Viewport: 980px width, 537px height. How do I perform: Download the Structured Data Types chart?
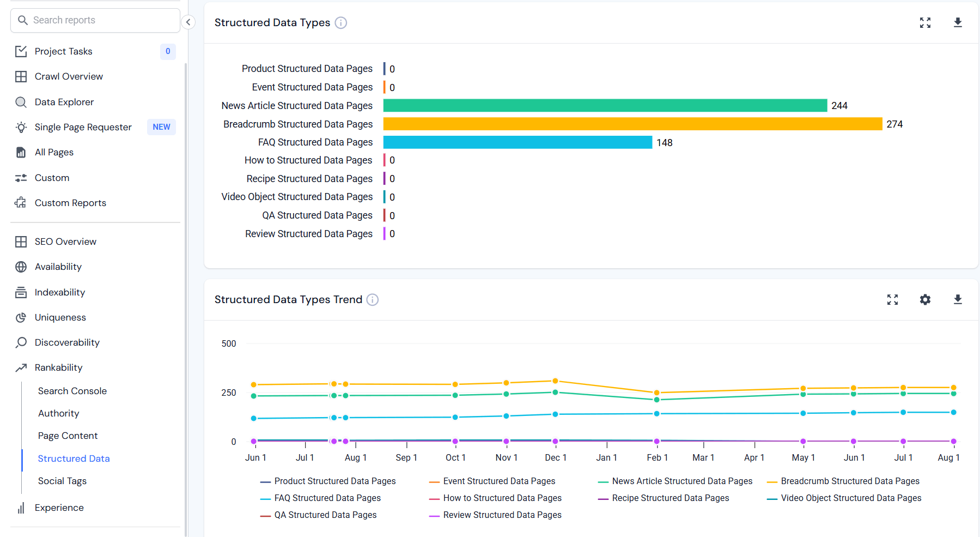(x=958, y=22)
